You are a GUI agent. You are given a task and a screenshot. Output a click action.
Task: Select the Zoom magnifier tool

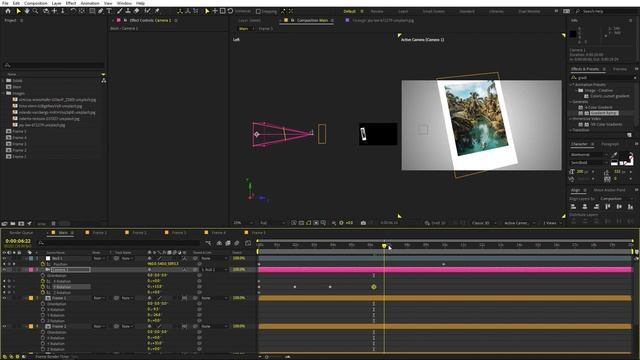pyautogui.click(x=36, y=11)
